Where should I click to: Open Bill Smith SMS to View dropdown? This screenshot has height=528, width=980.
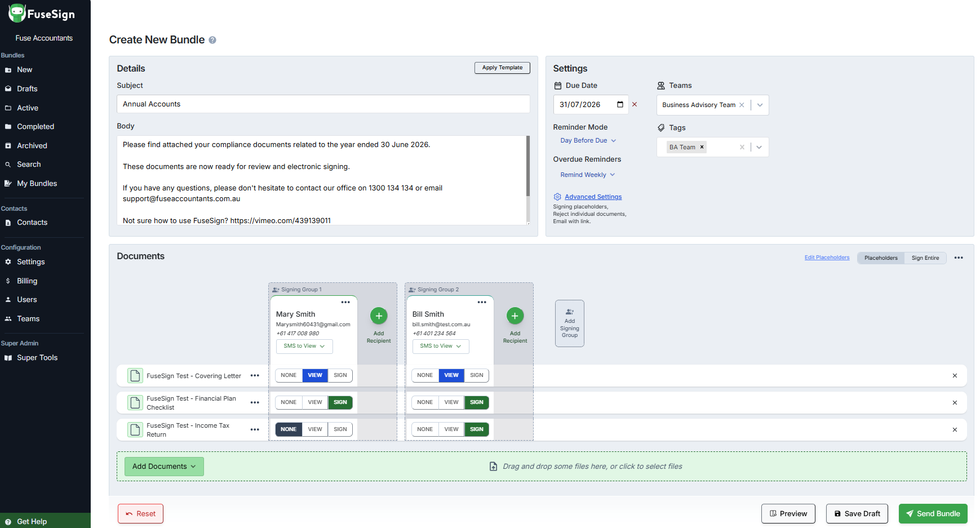(441, 346)
